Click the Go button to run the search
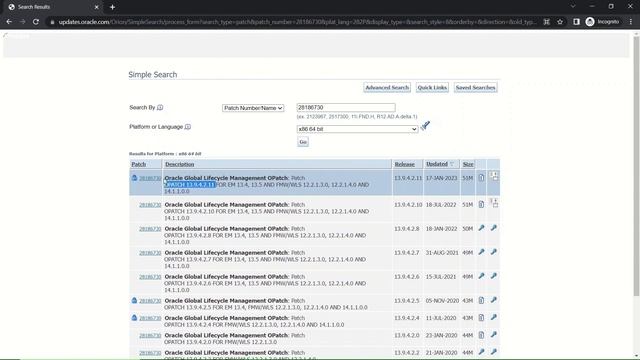The width and height of the screenshot is (640, 360). click(303, 142)
